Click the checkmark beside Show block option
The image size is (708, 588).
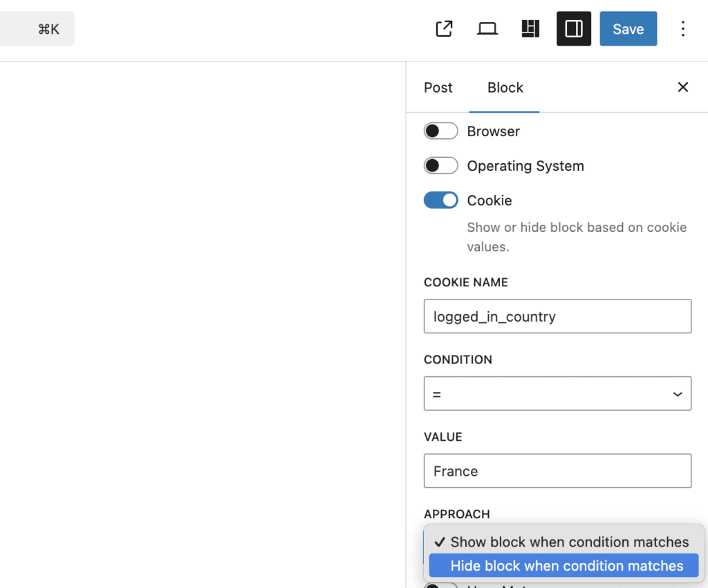[440, 542]
